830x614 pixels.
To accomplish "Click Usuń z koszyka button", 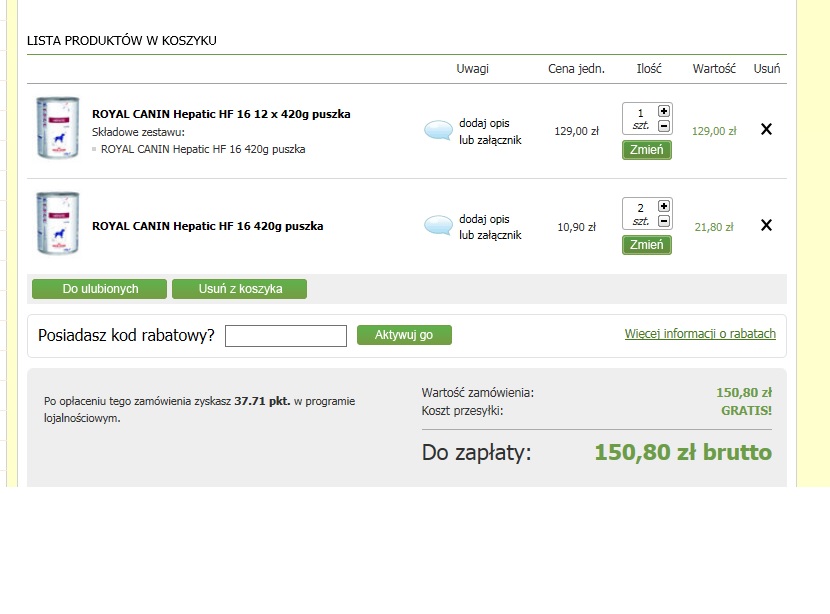I will coord(240,289).
